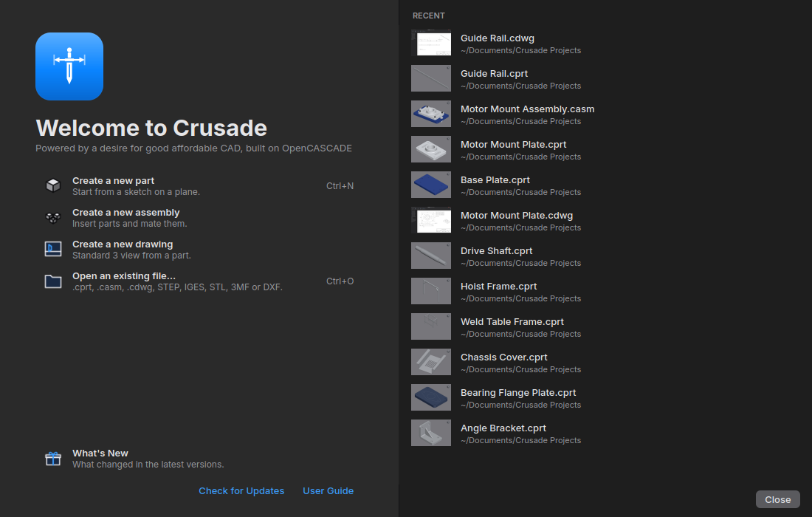
Task: Click the Welcome to Crusade heading
Action: [x=151, y=128]
